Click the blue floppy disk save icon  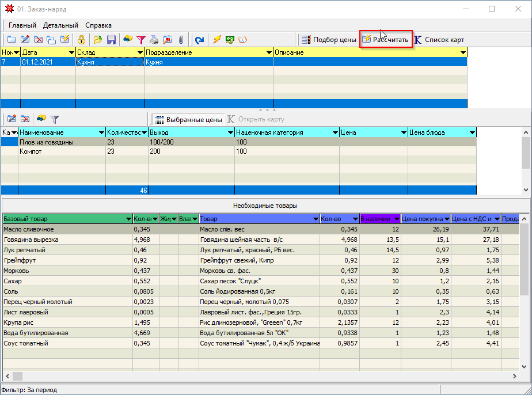[112, 40]
